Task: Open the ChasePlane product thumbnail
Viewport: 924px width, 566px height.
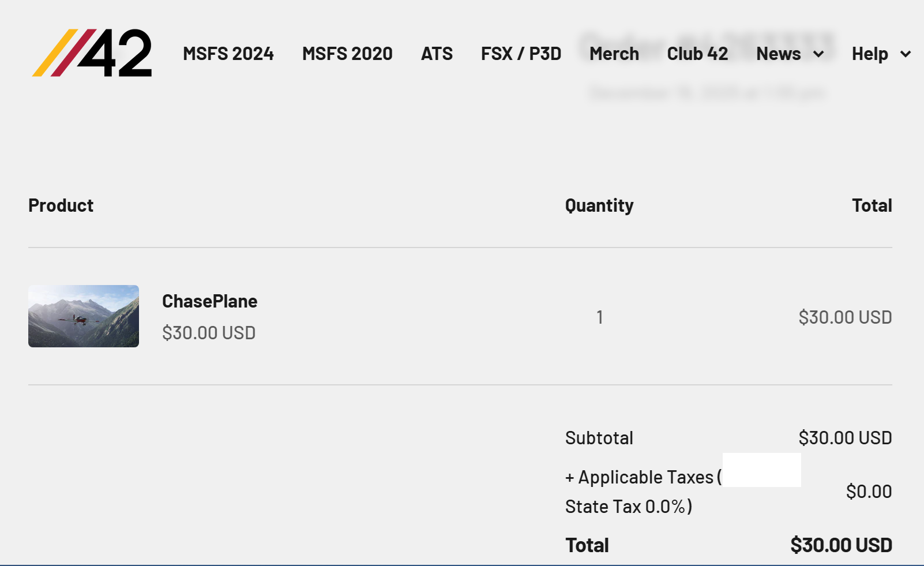Action: click(x=84, y=316)
